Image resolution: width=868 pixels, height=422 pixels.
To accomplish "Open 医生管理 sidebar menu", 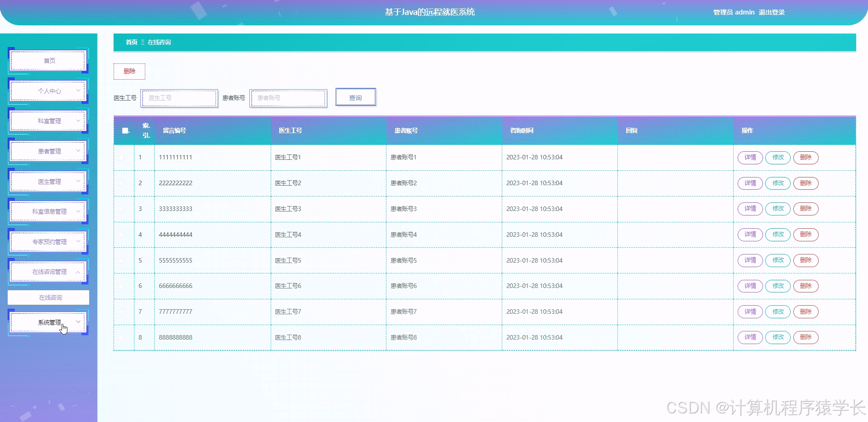I will [48, 182].
